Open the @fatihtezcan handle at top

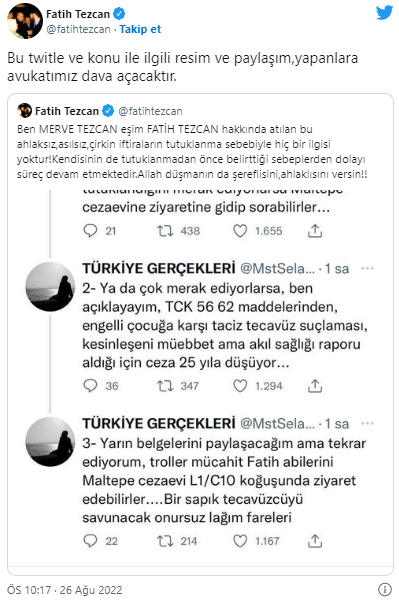pyautogui.click(x=78, y=29)
